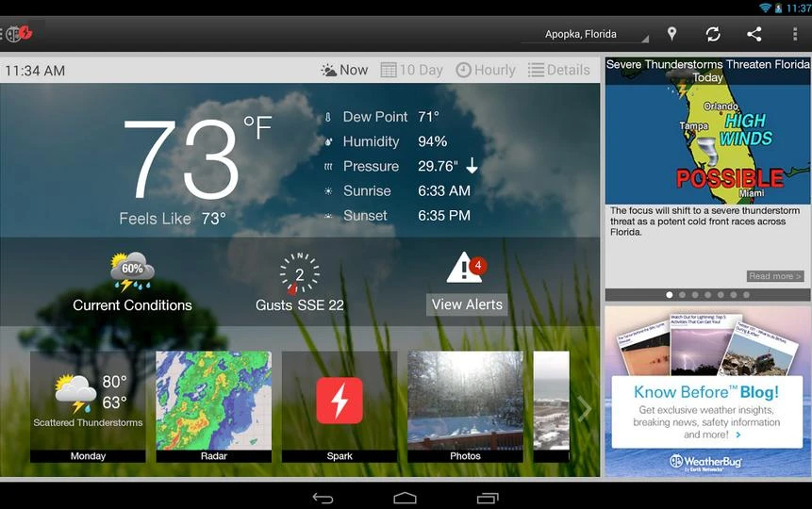Select the fourth carousel page dot

(x=708, y=295)
